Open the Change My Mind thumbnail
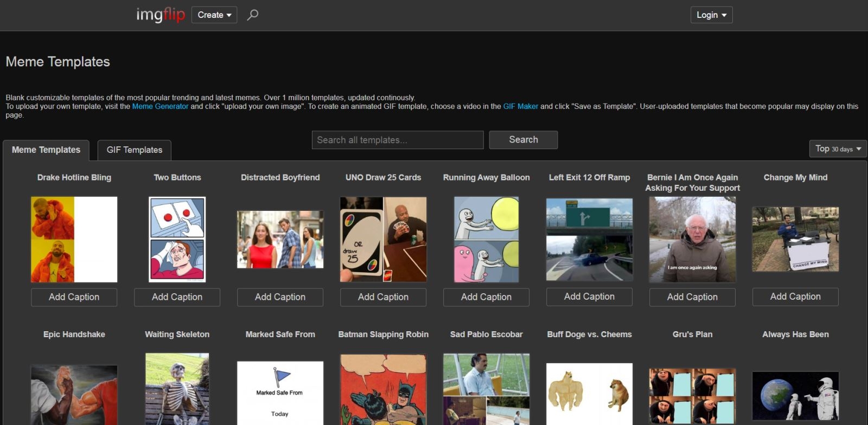868x425 pixels. pos(796,239)
